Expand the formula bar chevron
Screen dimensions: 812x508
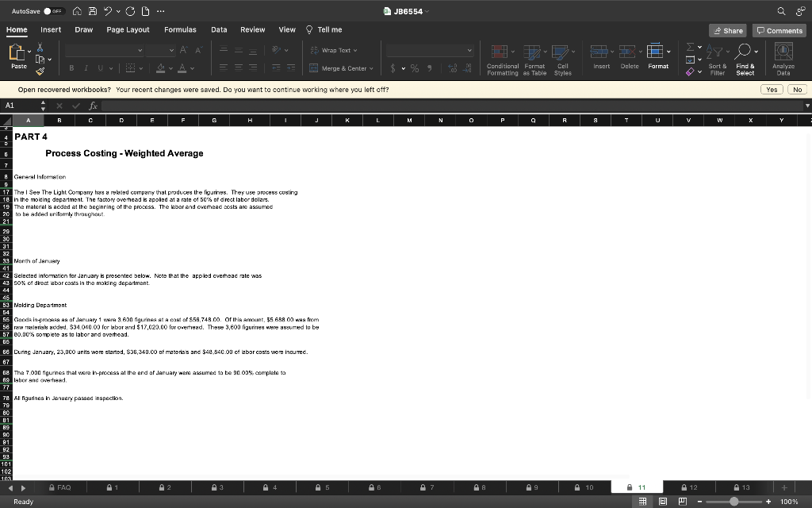(806, 106)
